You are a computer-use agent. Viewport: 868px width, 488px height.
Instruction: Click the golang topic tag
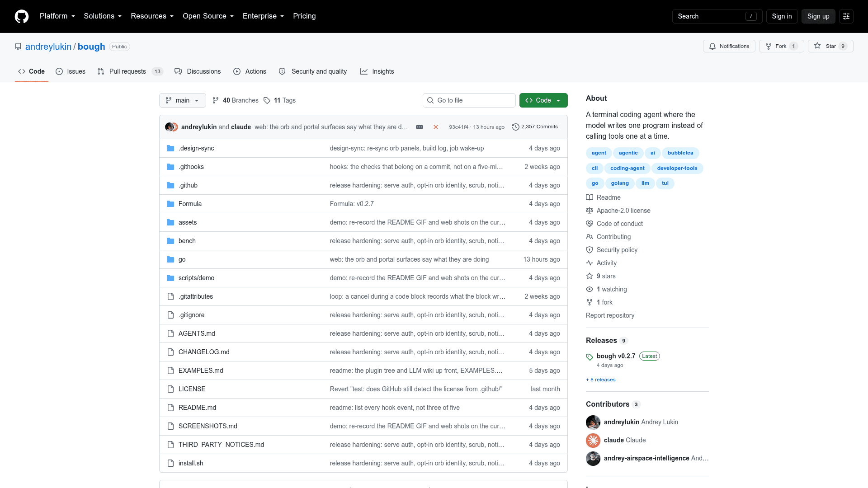(620, 183)
